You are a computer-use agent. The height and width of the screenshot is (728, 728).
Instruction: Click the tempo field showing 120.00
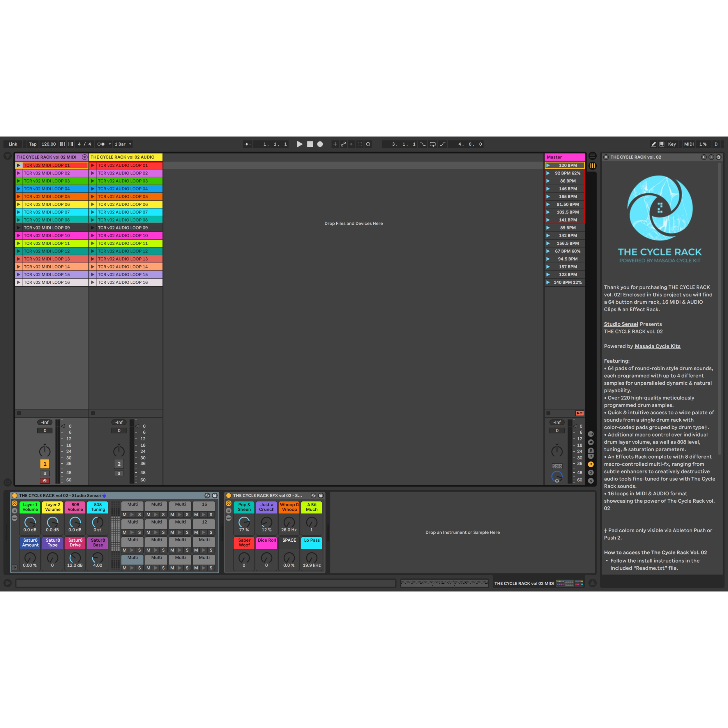[x=49, y=144]
